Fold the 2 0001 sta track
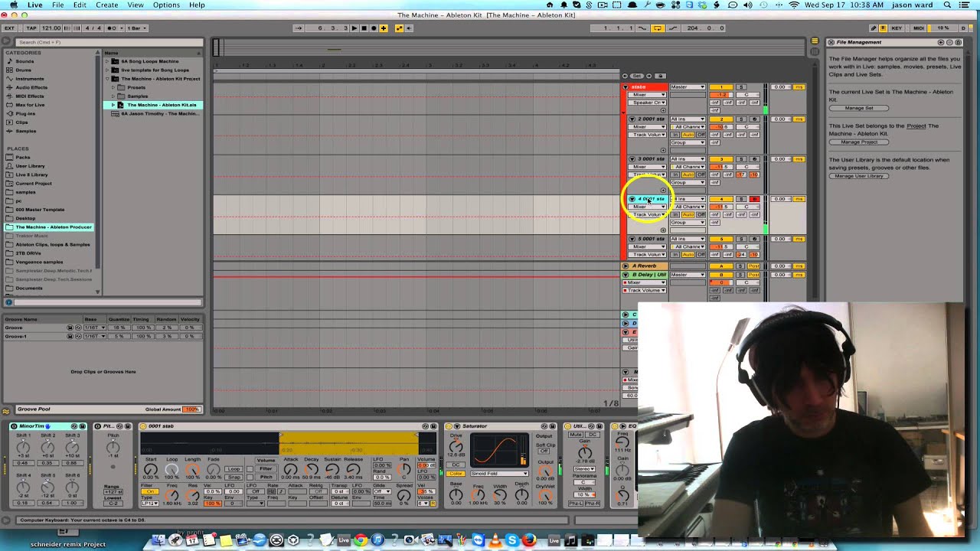Image resolution: width=980 pixels, height=551 pixels. (632, 119)
